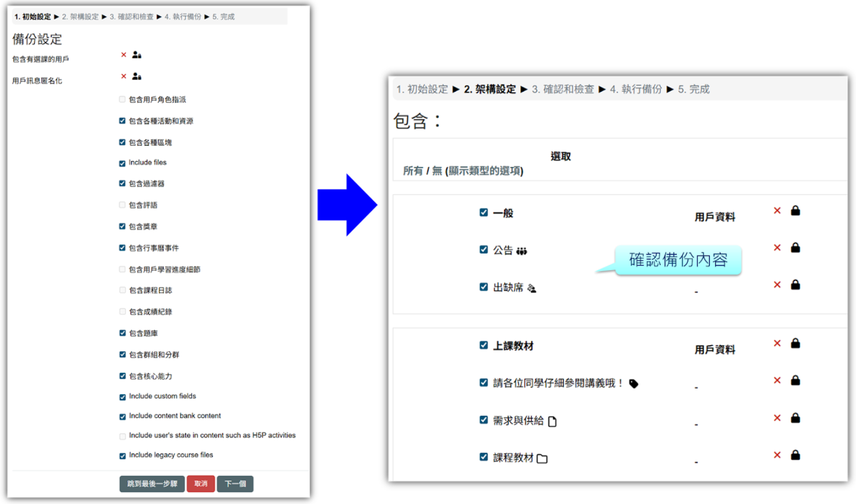Click the red X next to 出缺席
This screenshot has height=504, width=856.
(x=777, y=285)
